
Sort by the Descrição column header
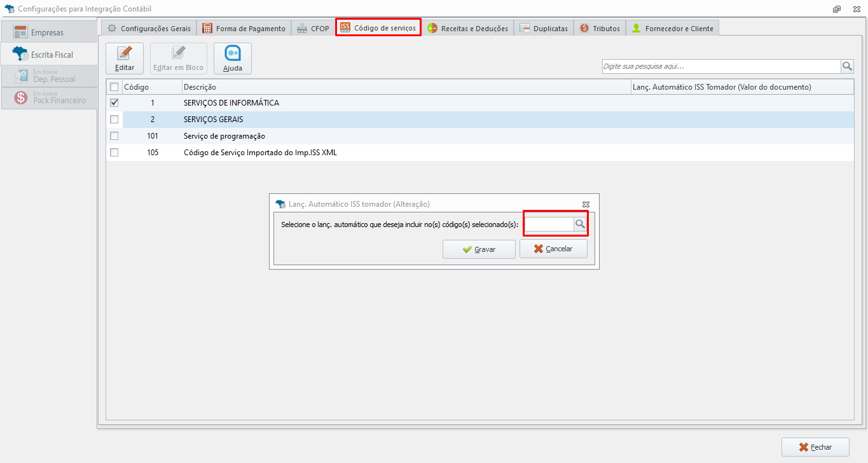click(x=406, y=87)
